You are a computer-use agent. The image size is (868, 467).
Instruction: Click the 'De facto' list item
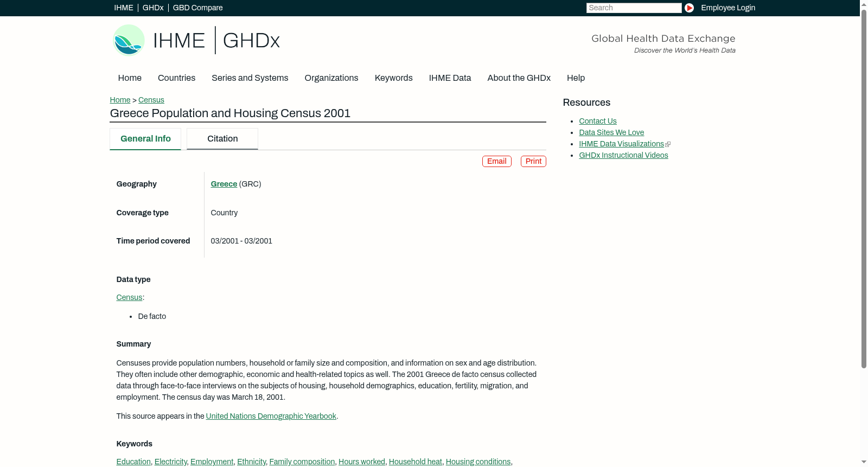point(152,316)
